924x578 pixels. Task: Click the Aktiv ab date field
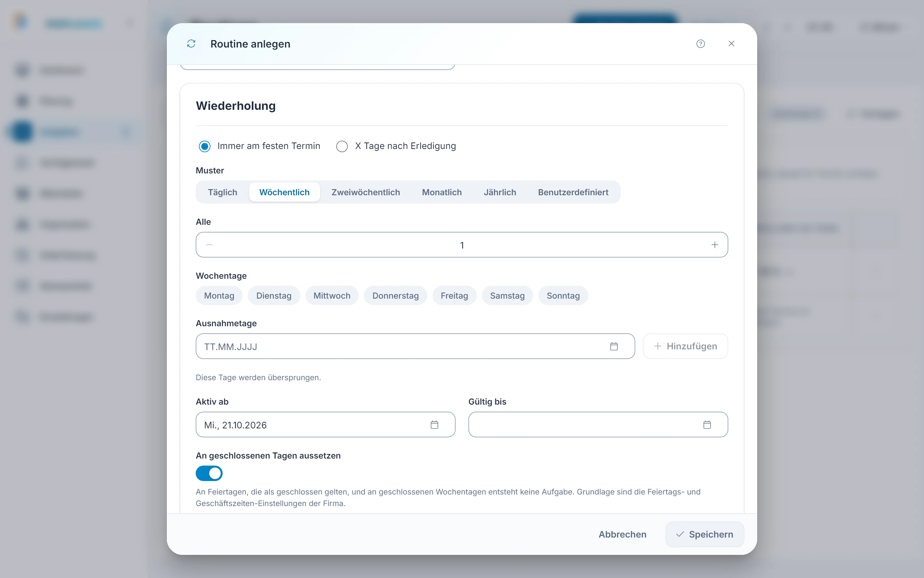(325, 425)
